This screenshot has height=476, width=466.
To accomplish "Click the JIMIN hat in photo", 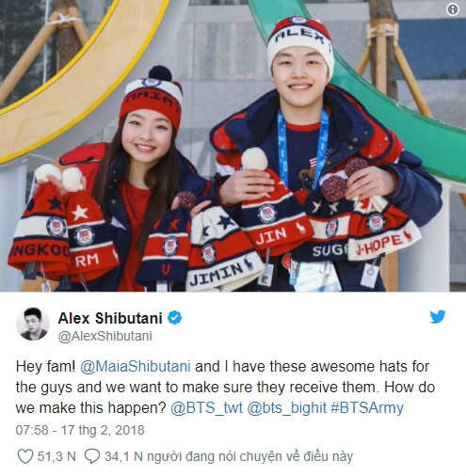I will [223, 249].
